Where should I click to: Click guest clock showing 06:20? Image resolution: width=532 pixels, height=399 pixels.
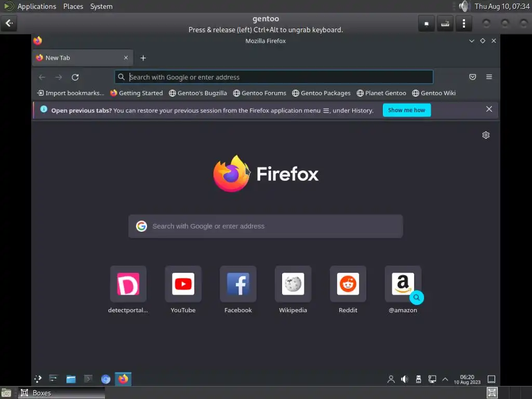tap(467, 379)
